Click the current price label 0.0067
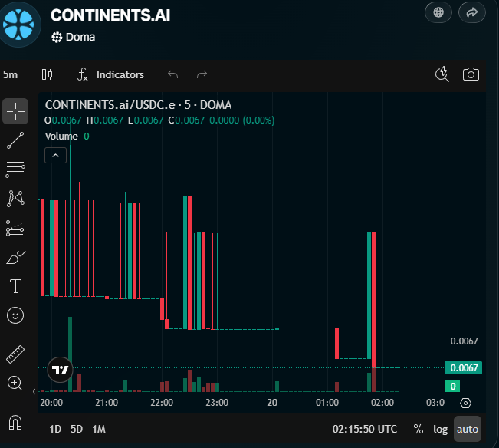499x448 pixels. coord(464,367)
